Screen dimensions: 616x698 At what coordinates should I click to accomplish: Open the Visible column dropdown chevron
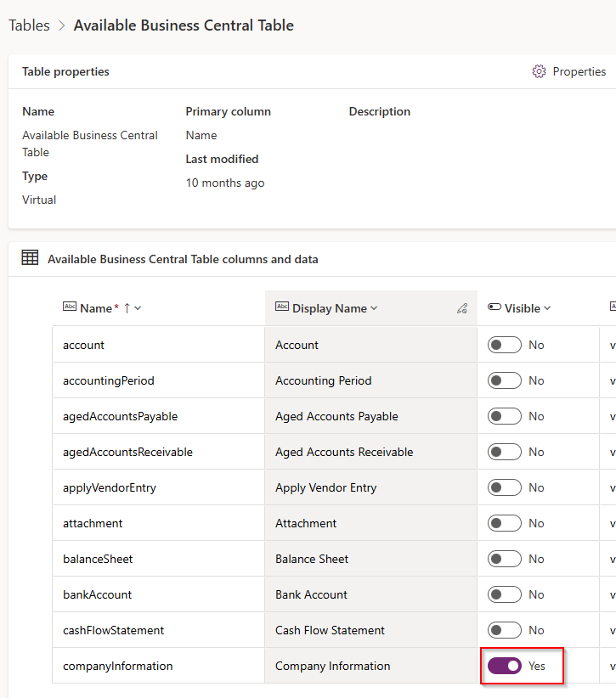tap(547, 308)
